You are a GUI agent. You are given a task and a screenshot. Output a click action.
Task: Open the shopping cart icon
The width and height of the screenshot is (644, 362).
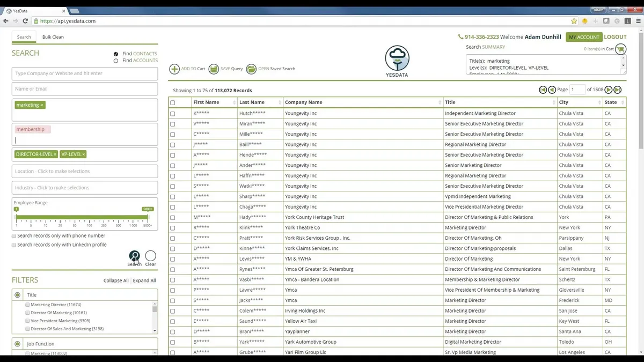pos(621,49)
